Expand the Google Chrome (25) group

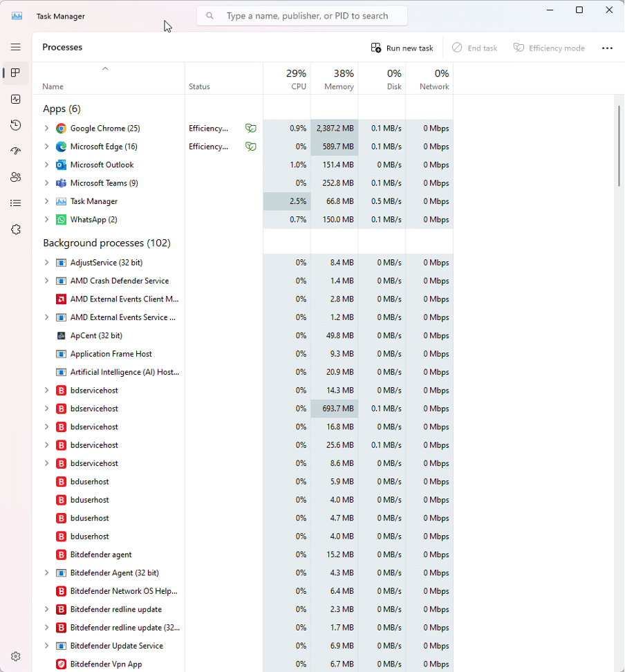tap(46, 128)
